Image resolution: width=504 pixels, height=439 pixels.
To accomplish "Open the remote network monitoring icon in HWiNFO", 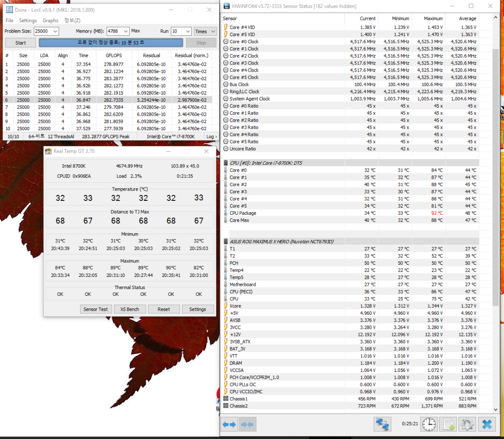I will 382,424.
